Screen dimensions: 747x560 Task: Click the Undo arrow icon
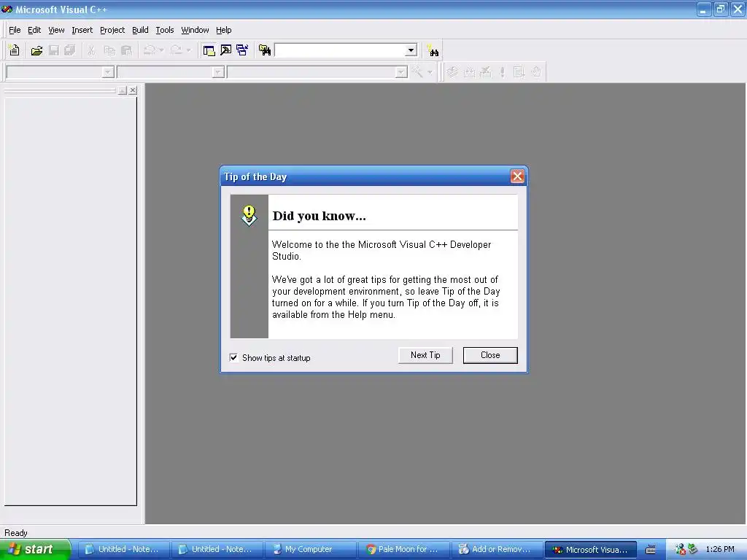(149, 50)
